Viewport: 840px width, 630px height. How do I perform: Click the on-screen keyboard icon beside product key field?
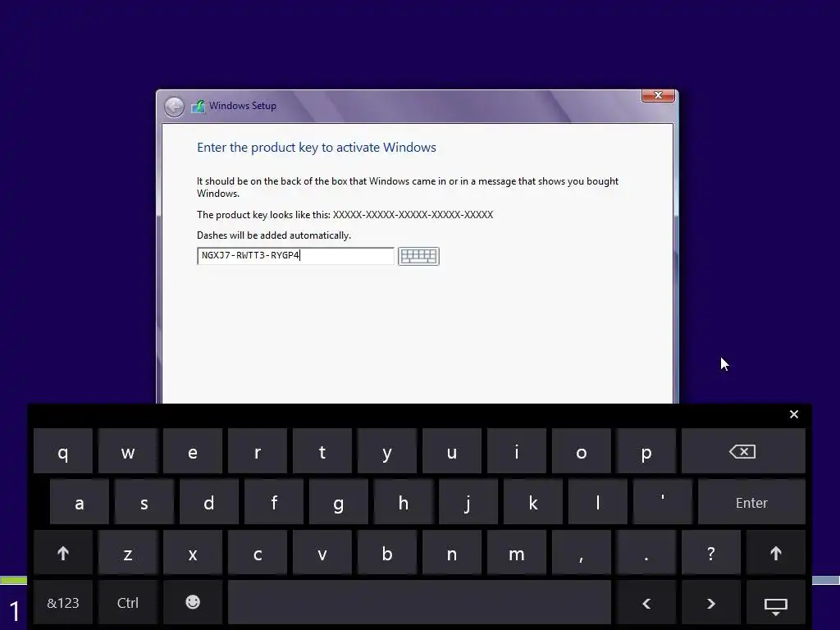[418, 256]
